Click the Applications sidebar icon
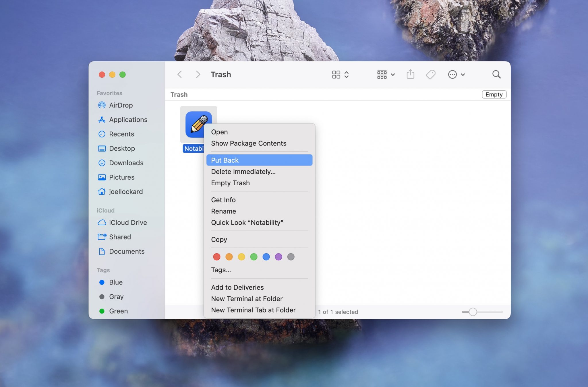This screenshot has height=387, width=588. pyautogui.click(x=102, y=119)
